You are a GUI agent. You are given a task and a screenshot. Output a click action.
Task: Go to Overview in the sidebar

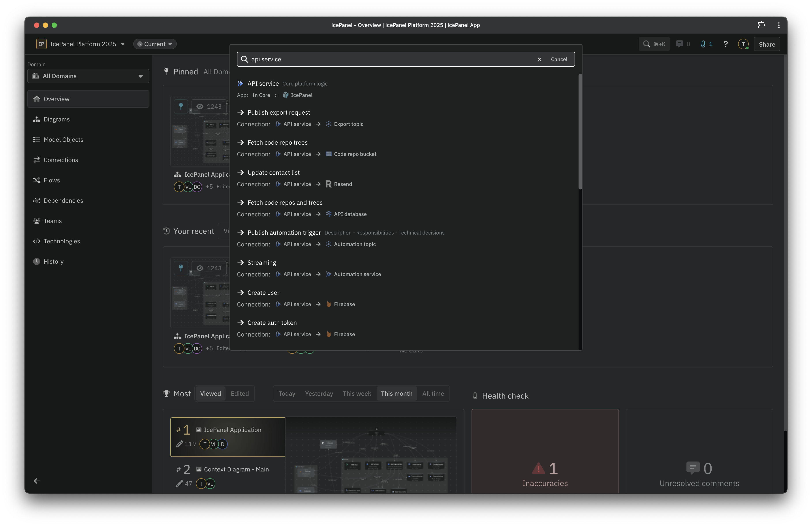[x=88, y=99]
